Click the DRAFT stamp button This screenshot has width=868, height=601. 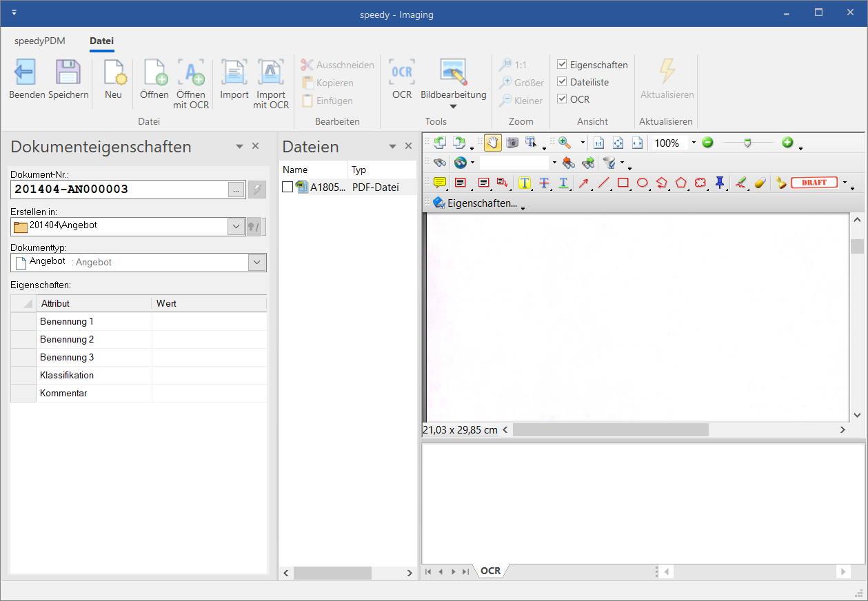[814, 183]
